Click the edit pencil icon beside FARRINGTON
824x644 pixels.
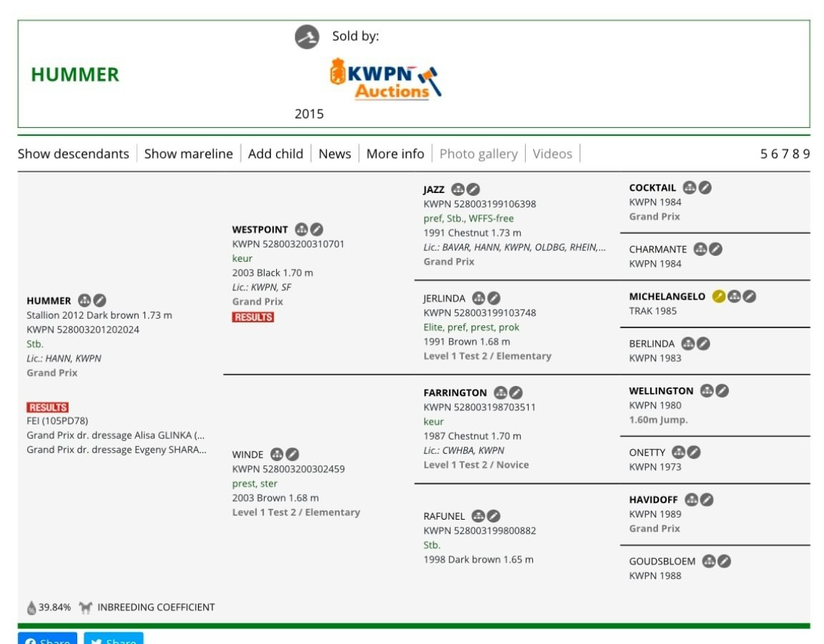pos(516,392)
